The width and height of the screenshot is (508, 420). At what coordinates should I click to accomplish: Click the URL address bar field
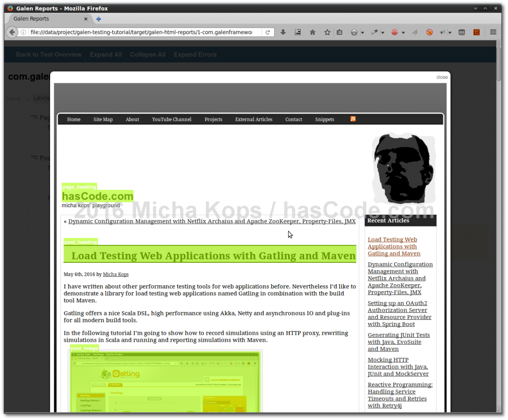click(x=141, y=32)
